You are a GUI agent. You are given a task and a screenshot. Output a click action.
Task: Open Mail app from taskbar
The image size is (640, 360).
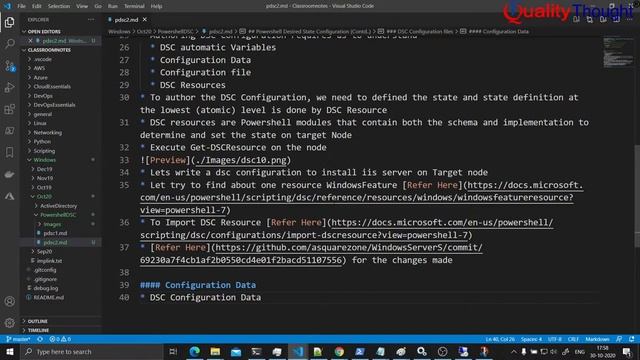(x=236, y=351)
